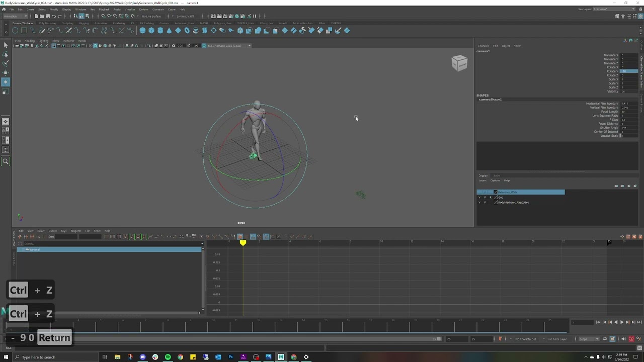Click the create new layer icon
The height and width of the screenshot is (362, 644).
628,186
